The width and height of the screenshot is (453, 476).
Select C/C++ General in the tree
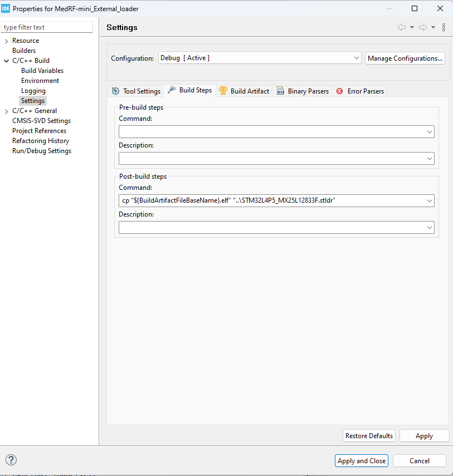pyautogui.click(x=35, y=111)
